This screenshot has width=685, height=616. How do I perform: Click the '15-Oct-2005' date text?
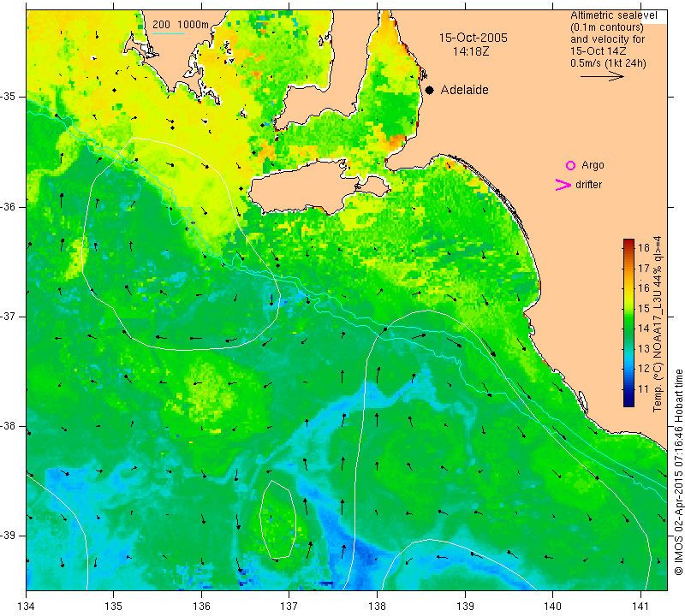tap(474, 38)
